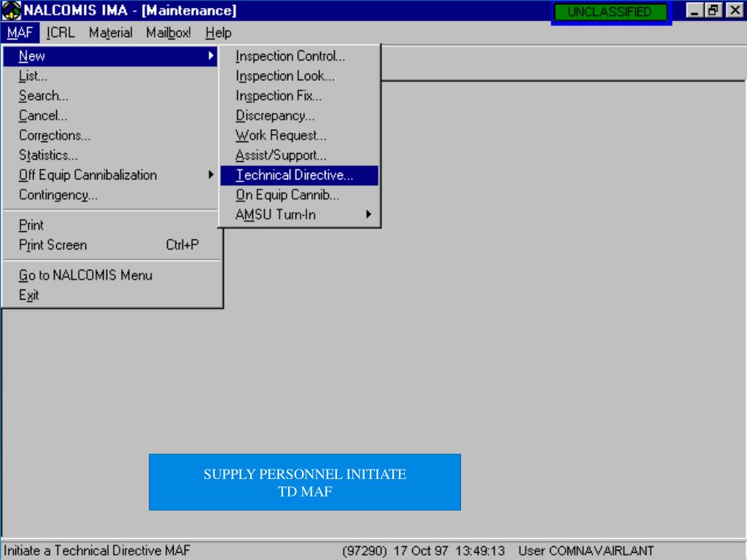Minimize the NALCOMIS IMA window
The height and width of the screenshot is (560, 747).
(694, 10)
